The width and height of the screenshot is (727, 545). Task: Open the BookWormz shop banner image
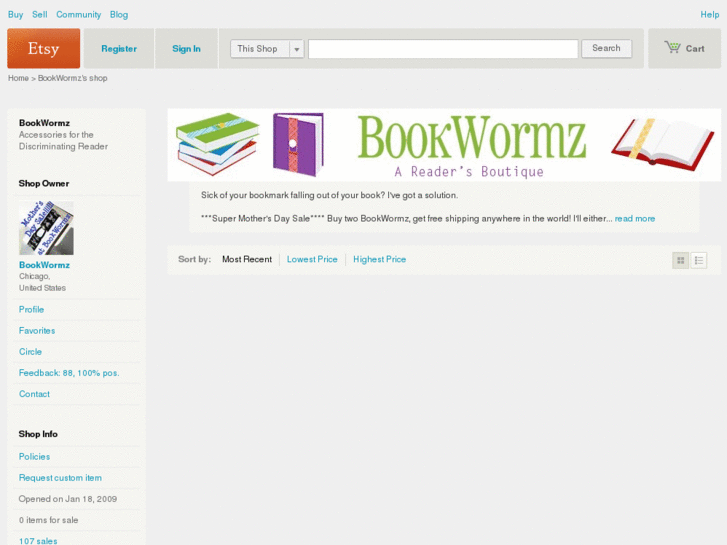pyautogui.click(x=444, y=145)
